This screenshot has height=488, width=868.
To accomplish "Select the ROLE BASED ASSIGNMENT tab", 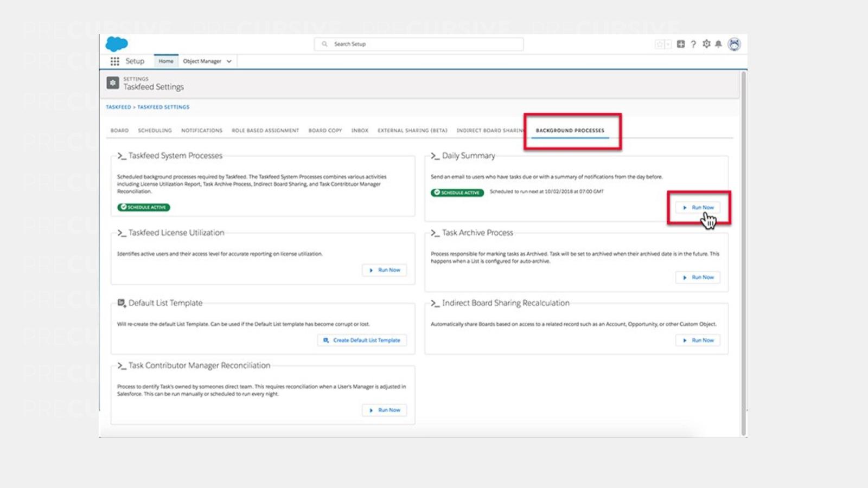I will pos(265,131).
